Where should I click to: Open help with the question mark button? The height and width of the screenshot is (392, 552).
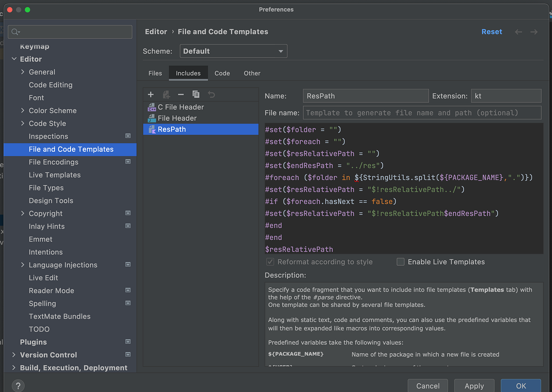(18, 386)
